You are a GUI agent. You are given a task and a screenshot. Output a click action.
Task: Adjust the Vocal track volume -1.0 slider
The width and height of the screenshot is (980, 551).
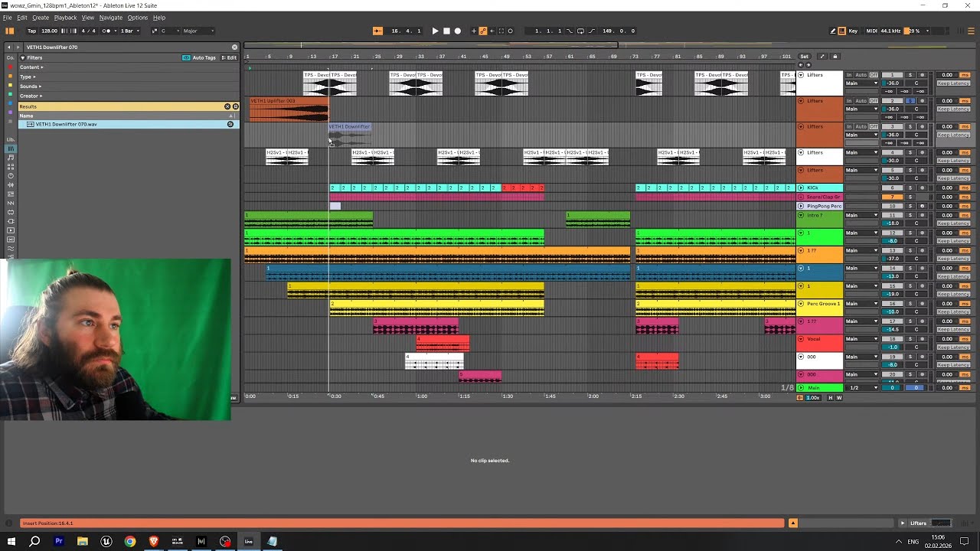(892, 347)
